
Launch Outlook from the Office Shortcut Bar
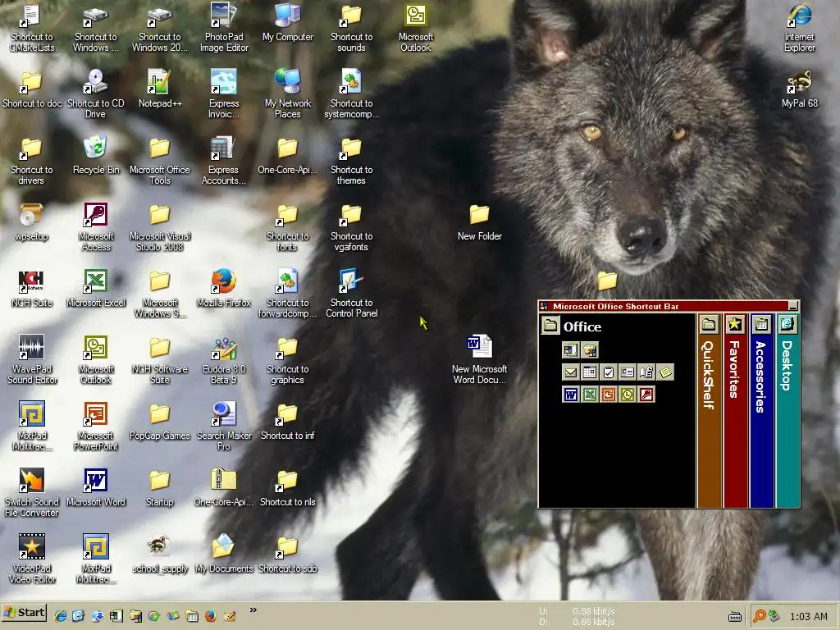[628, 395]
